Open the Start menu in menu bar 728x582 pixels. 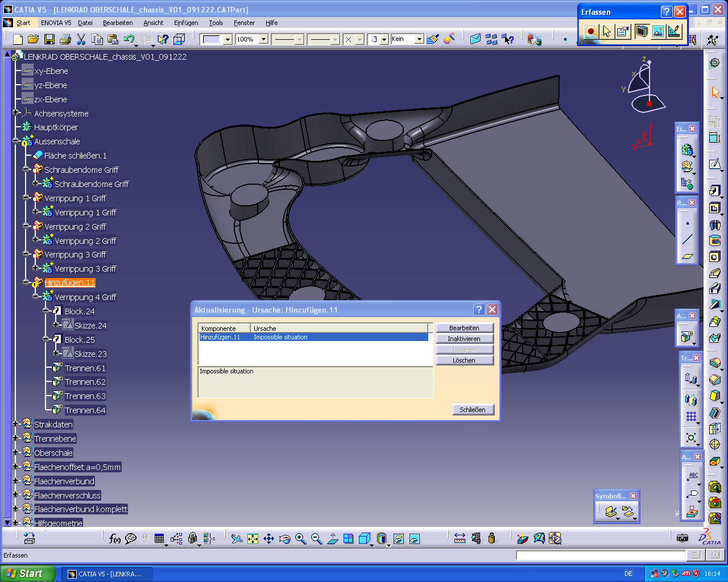pyautogui.click(x=23, y=23)
